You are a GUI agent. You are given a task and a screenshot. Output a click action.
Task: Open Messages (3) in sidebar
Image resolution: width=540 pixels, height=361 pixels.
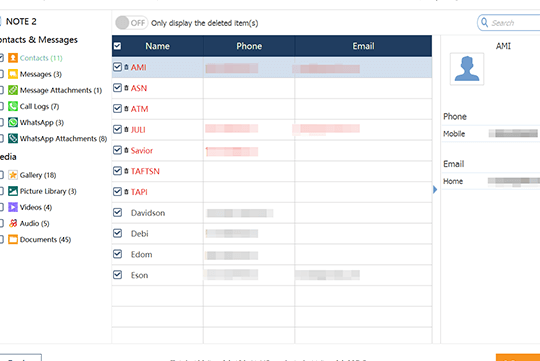point(41,74)
